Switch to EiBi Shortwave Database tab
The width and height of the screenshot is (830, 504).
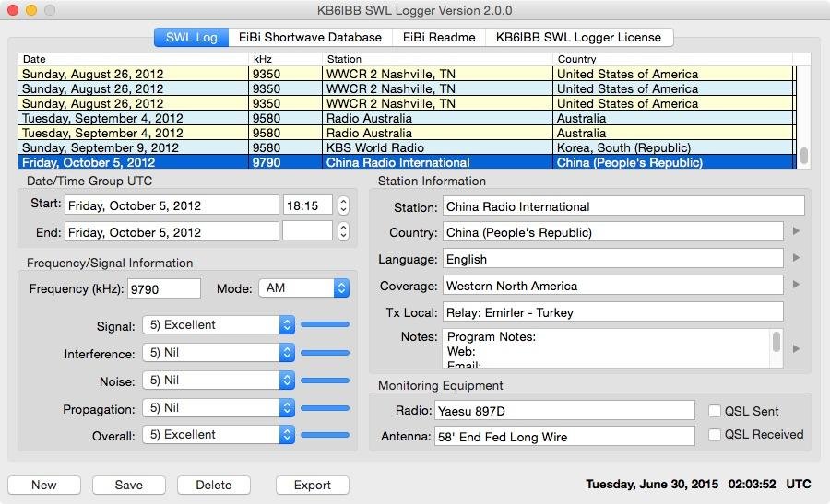(x=310, y=38)
